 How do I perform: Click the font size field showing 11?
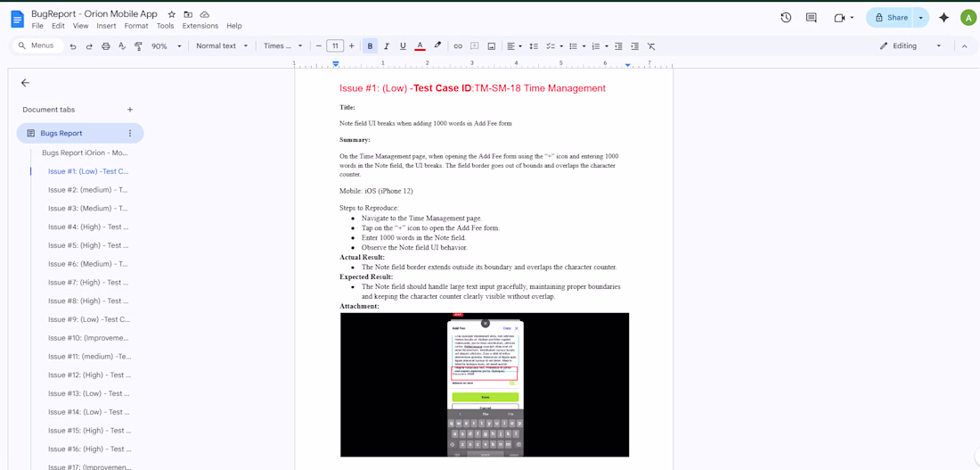[x=336, y=45]
